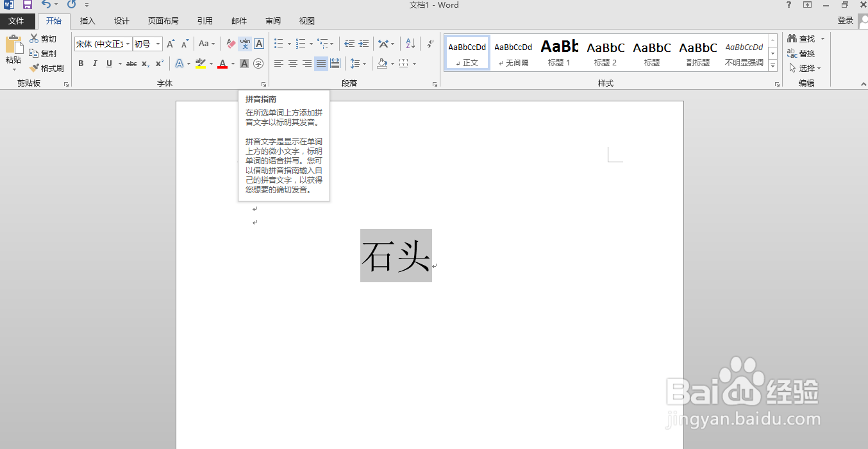Toggle superscript (x²) formatting
This screenshot has width=868, height=449.
160,64
